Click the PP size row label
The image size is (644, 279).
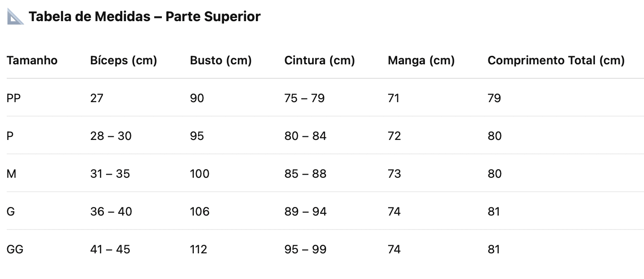coord(13,98)
